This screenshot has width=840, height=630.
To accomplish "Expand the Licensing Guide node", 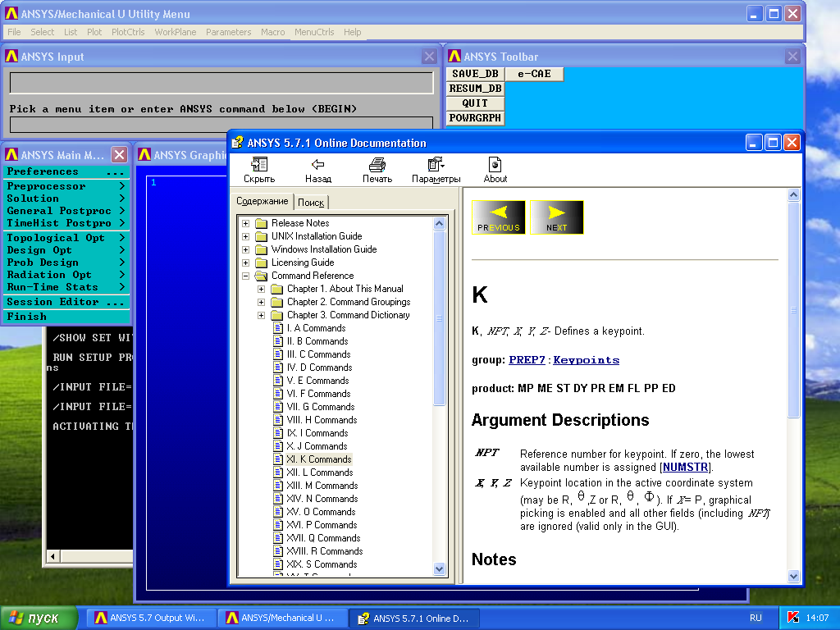I will coord(245,262).
